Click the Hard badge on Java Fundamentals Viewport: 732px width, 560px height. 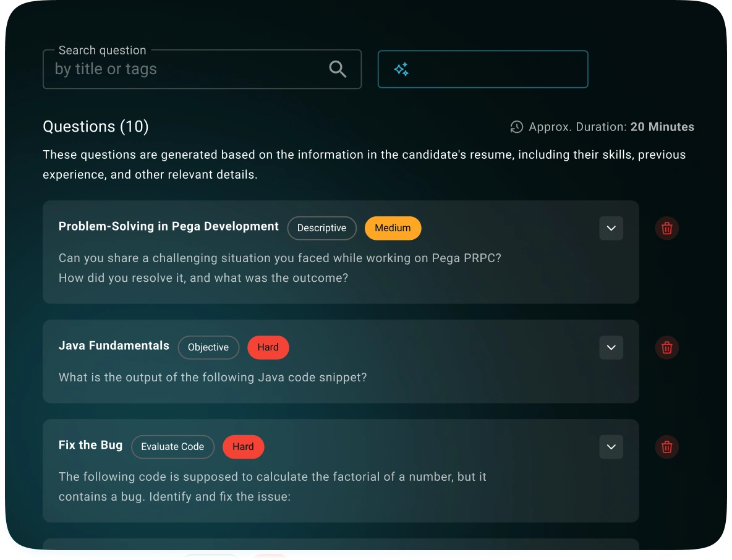(268, 347)
